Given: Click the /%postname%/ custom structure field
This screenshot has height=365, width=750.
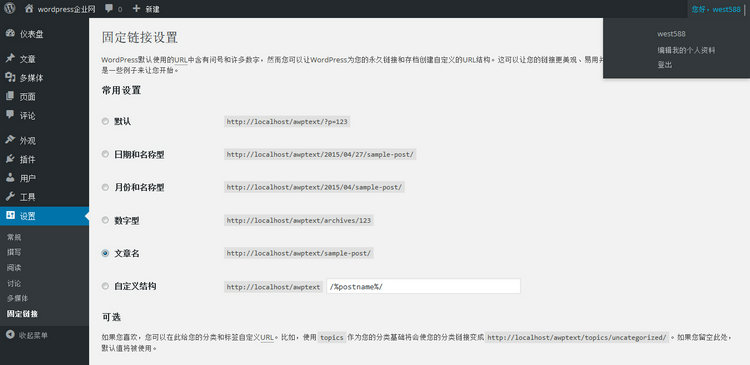Looking at the screenshot, I should point(423,286).
